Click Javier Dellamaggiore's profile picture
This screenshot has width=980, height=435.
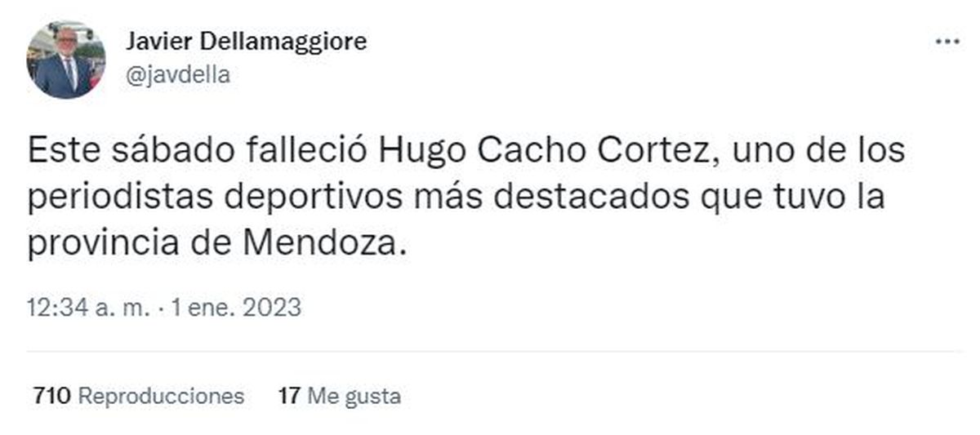coord(65,60)
